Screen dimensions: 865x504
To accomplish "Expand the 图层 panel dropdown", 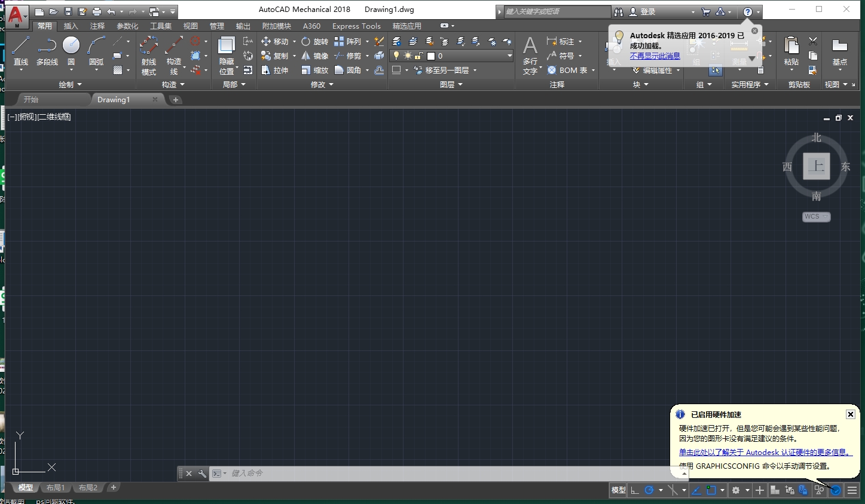I will [x=451, y=84].
